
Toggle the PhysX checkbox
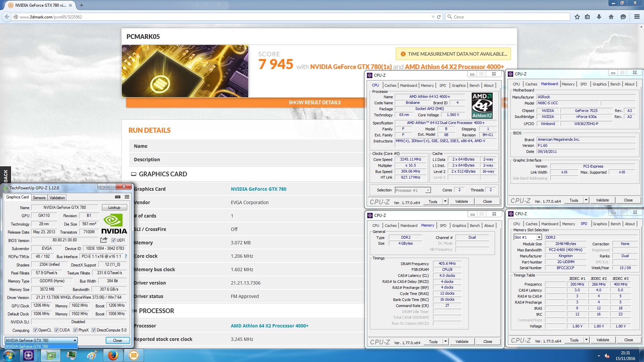(75, 330)
